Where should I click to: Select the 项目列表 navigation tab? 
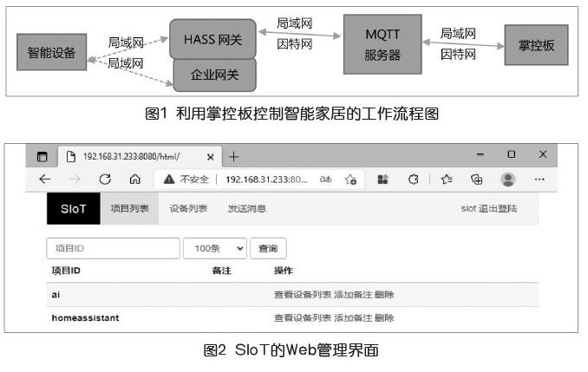pos(130,209)
